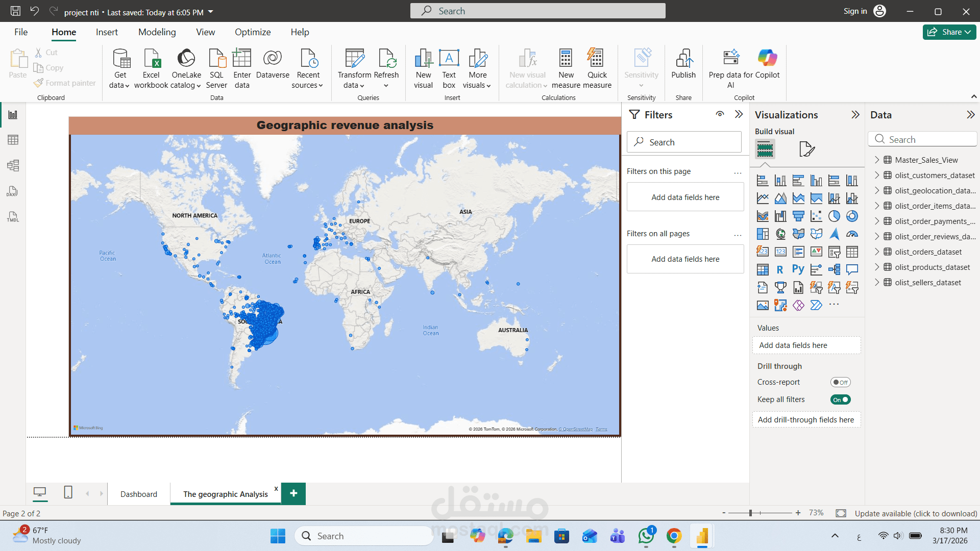Click the Publish ribbon button

coord(683,64)
